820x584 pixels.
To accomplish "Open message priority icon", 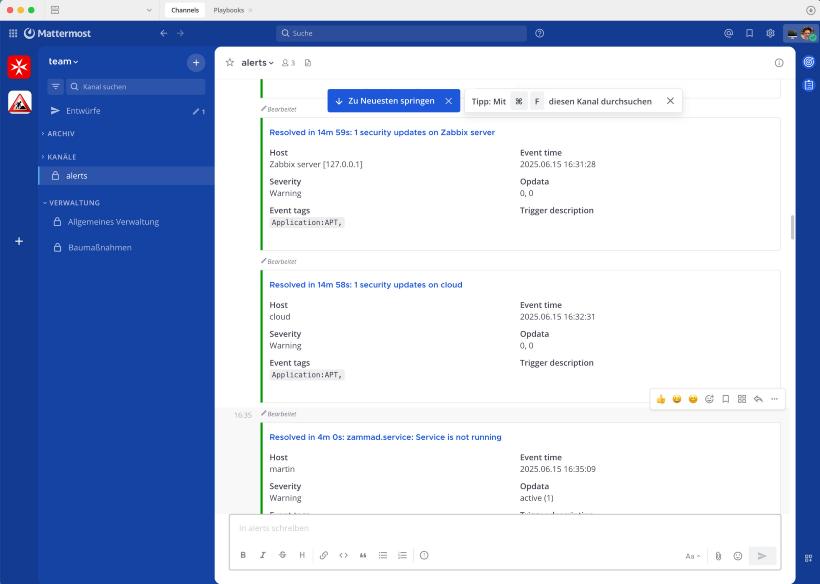I will (424, 555).
